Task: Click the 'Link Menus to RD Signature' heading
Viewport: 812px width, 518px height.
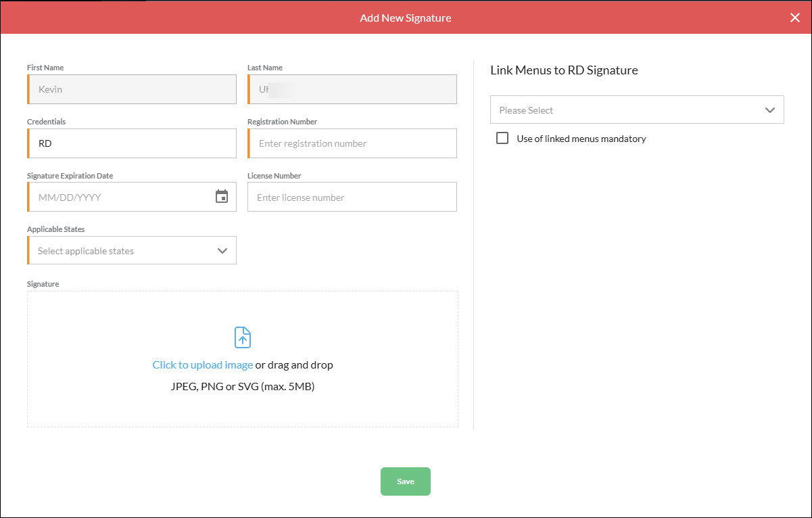Action: pyautogui.click(x=564, y=70)
